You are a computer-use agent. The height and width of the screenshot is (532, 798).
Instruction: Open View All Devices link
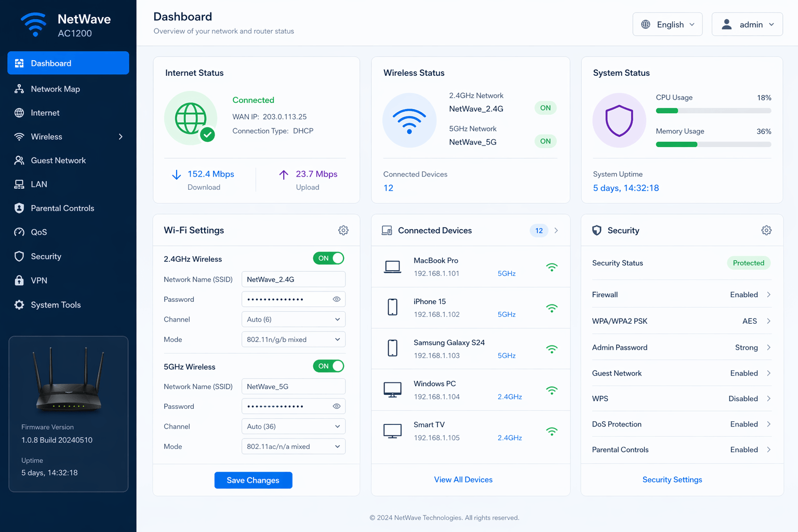pyautogui.click(x=463, y=479)
